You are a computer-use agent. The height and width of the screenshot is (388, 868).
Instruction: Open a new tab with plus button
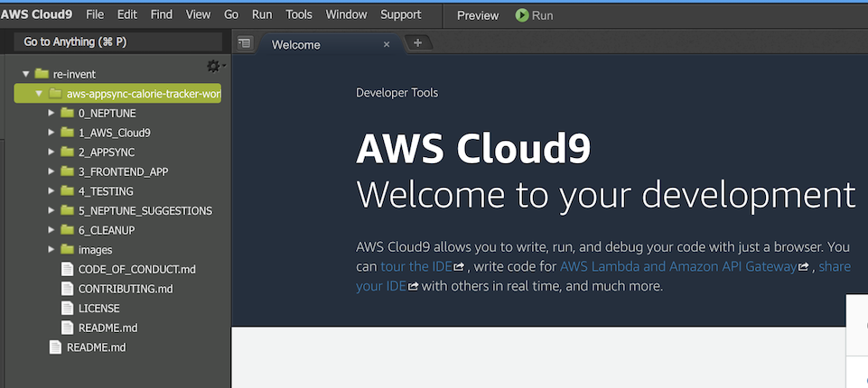pos(418,42)
